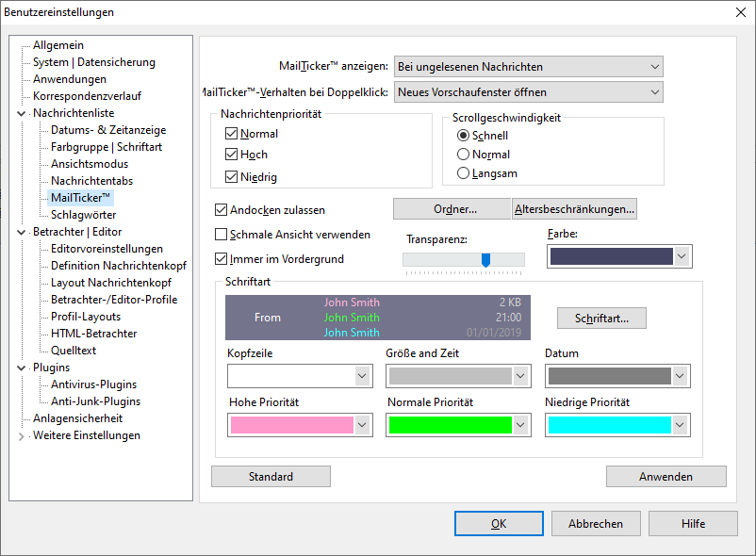Open the Kopfzeile color dropdown
Screen dimensions: 756x556
(x=362, y=376)
